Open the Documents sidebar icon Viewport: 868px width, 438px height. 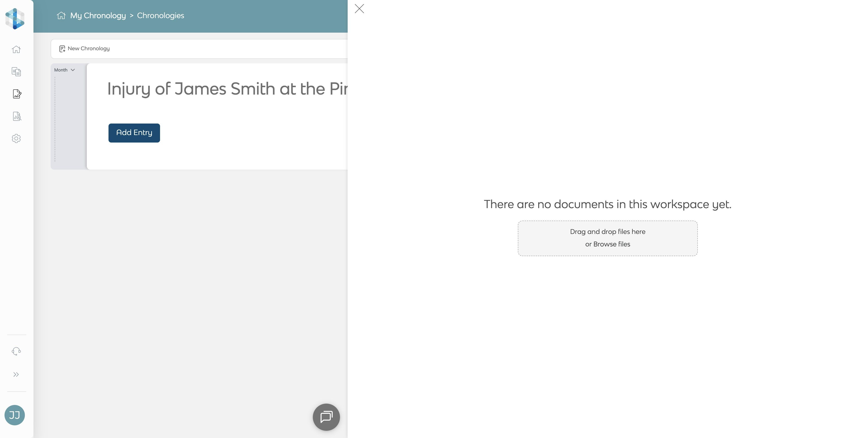(16, 72)
